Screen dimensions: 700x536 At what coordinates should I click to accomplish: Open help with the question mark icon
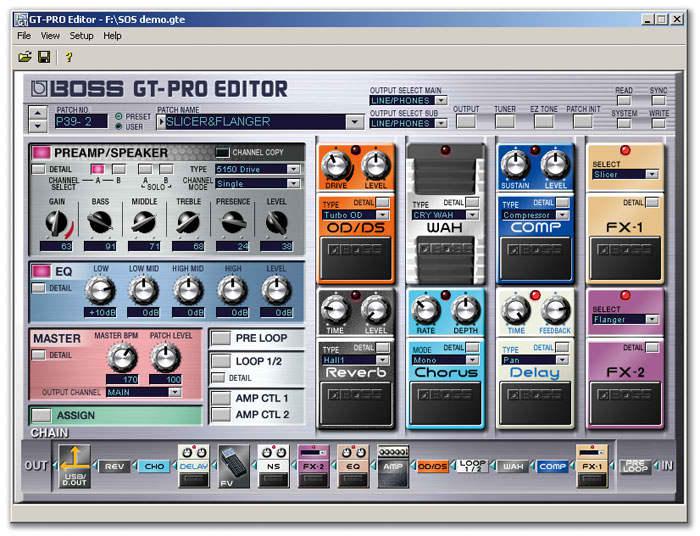point(68,57)
